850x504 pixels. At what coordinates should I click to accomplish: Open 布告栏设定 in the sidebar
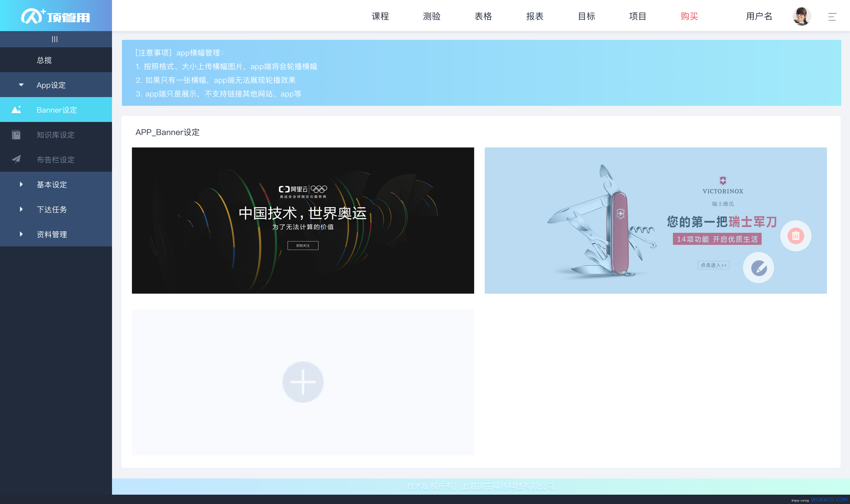click(x=56, y=159)
